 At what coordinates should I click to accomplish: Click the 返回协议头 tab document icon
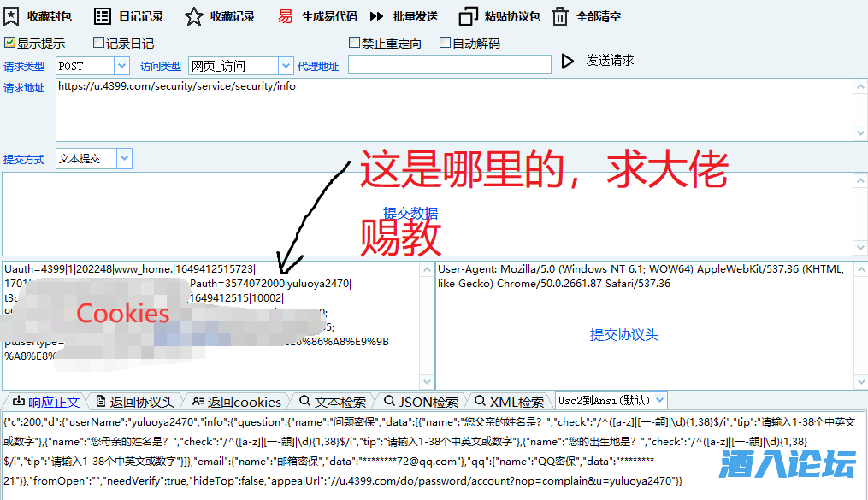click(101, 401)
